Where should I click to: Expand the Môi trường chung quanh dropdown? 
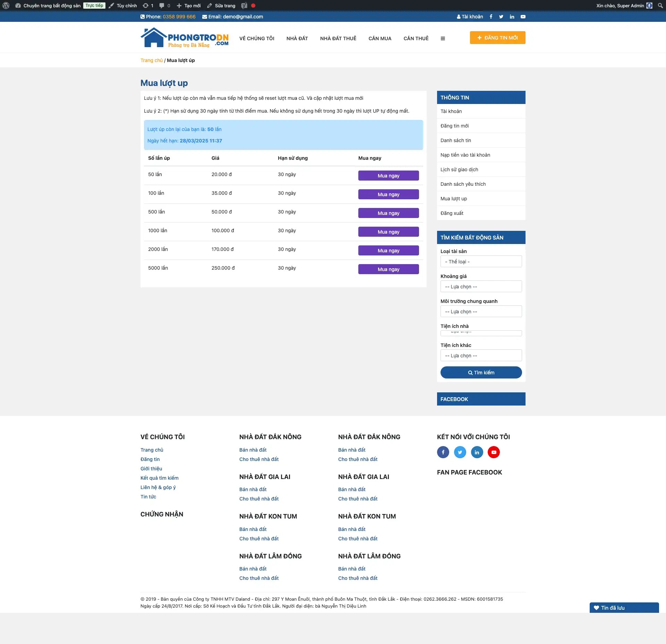click(x=481, y=312)
